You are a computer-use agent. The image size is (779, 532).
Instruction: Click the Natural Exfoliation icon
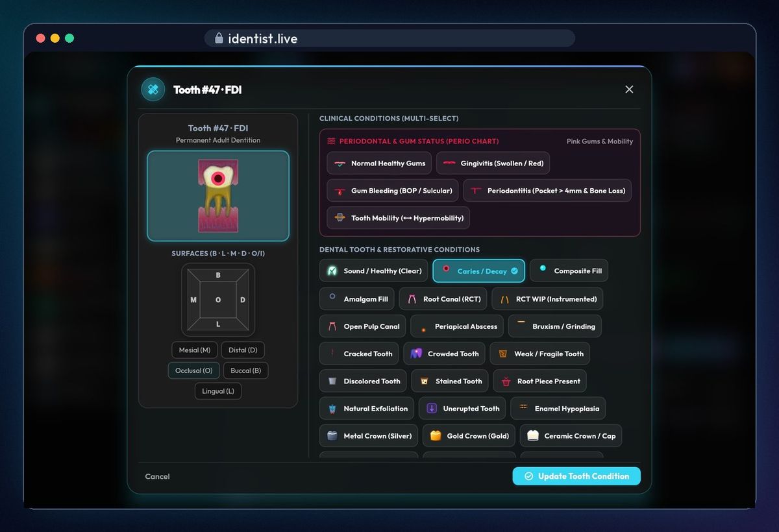click(332, 409)
